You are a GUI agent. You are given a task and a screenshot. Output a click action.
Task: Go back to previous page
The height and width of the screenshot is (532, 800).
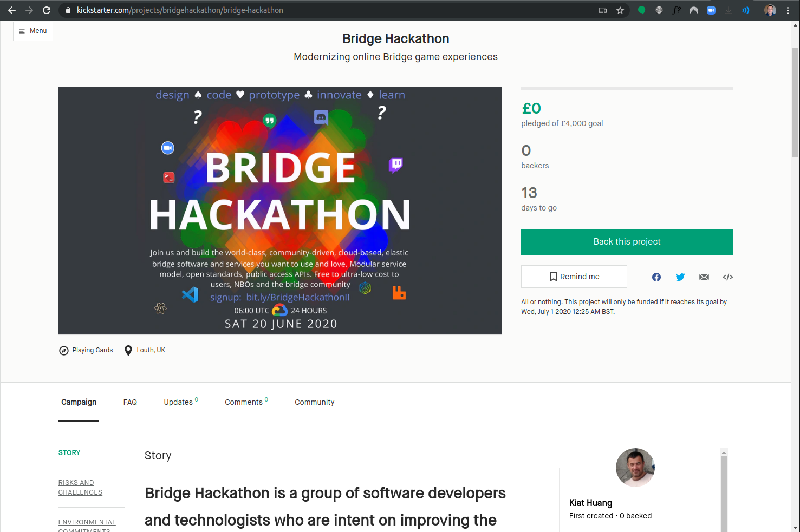[12, 10]
